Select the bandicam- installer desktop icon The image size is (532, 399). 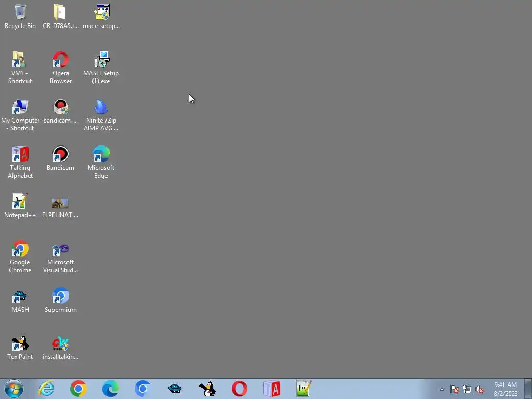click(60, 111)
